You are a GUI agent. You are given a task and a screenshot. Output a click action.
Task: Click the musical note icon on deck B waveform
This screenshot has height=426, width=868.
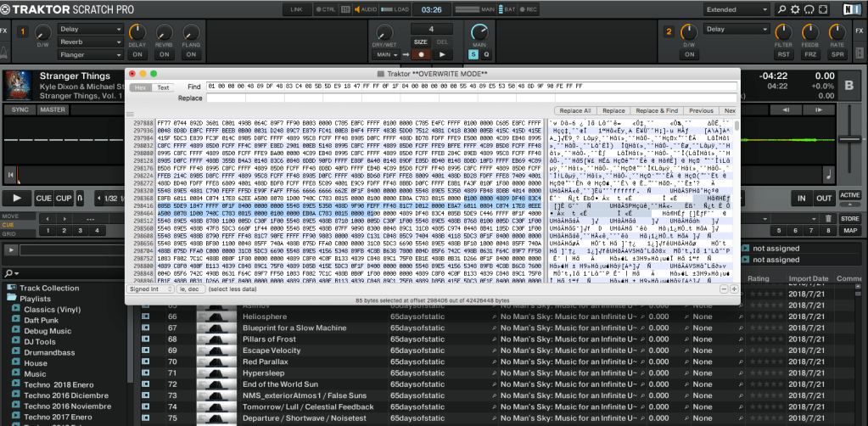pyautogui.click(x=828, y=175)
